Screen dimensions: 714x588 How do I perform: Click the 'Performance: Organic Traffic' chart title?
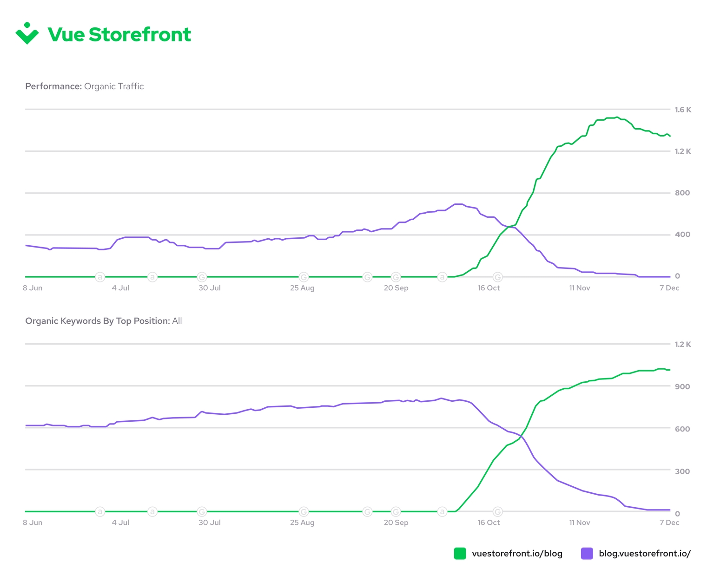pyautogui.click(x=85, y=86)
